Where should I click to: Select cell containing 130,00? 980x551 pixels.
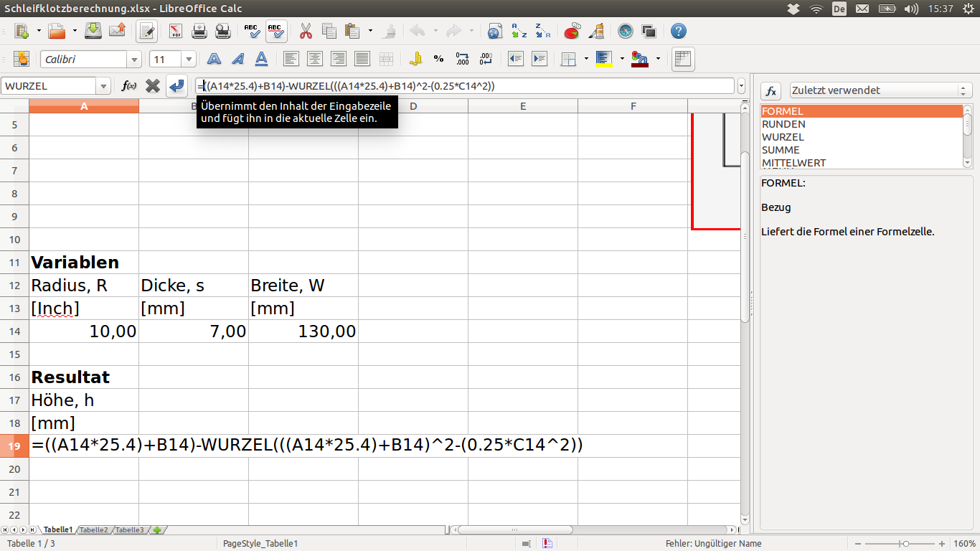303,331
